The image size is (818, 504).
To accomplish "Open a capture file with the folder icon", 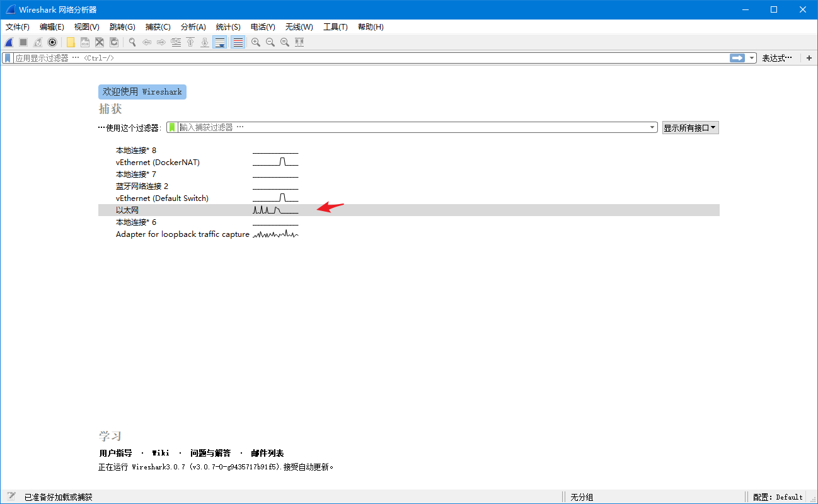I will (71, 42).
